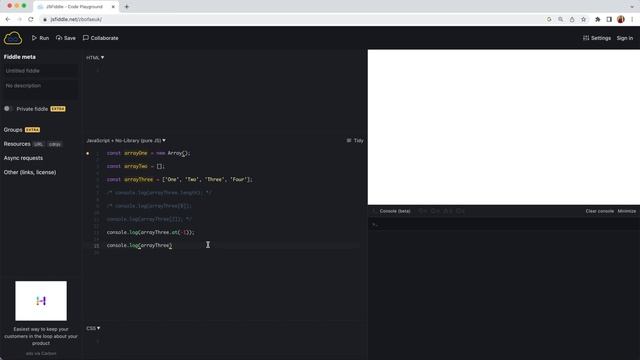This screenshot has height=360, width=640.
Task: Click the zoom magnifier icon in address bar
Action: pyautogui.click(x=560, y=19)
